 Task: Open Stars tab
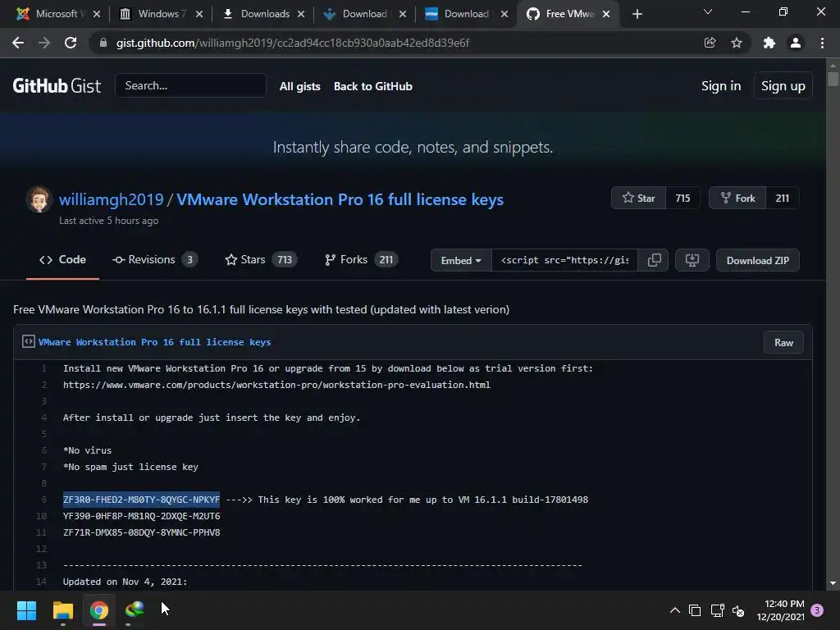261,260
